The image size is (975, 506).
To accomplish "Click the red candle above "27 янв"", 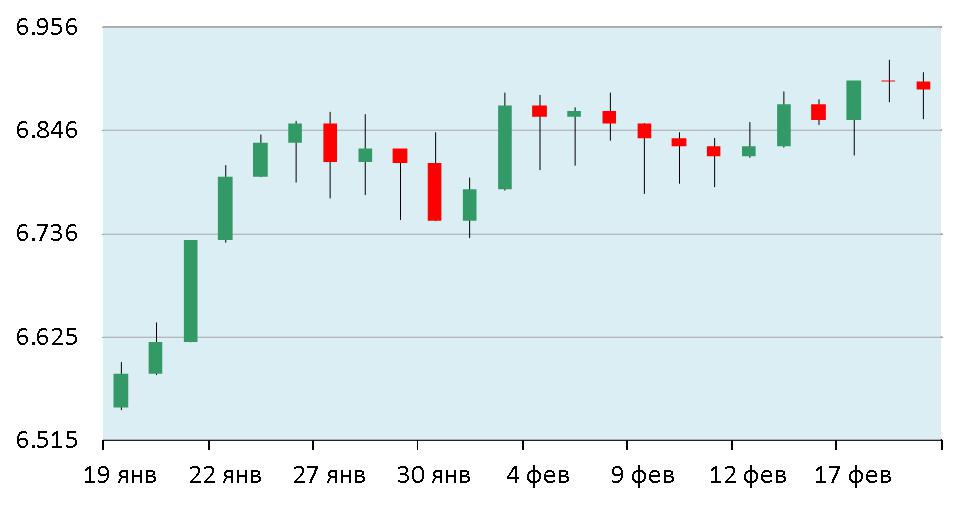I will [x=330, y=142].
